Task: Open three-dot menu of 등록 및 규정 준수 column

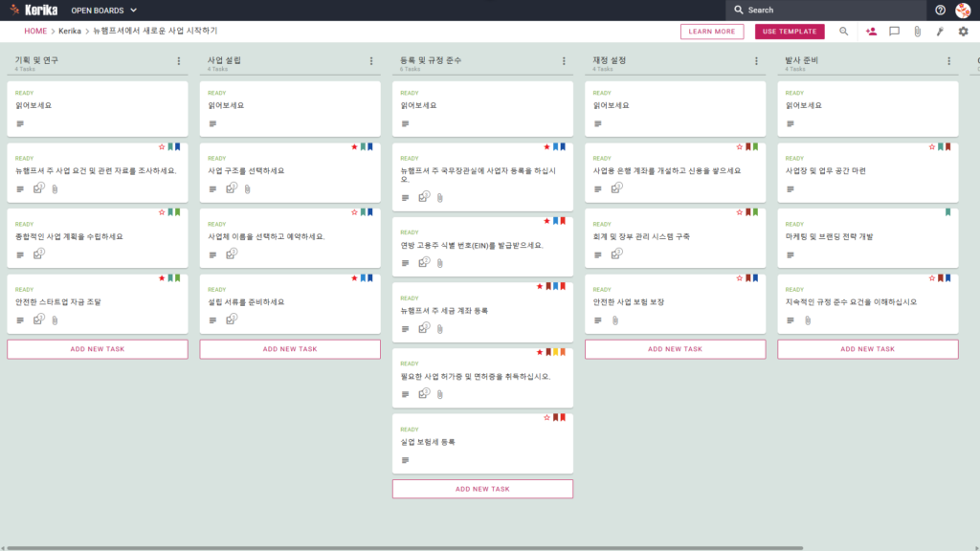Action: click(x=564, y=61)
